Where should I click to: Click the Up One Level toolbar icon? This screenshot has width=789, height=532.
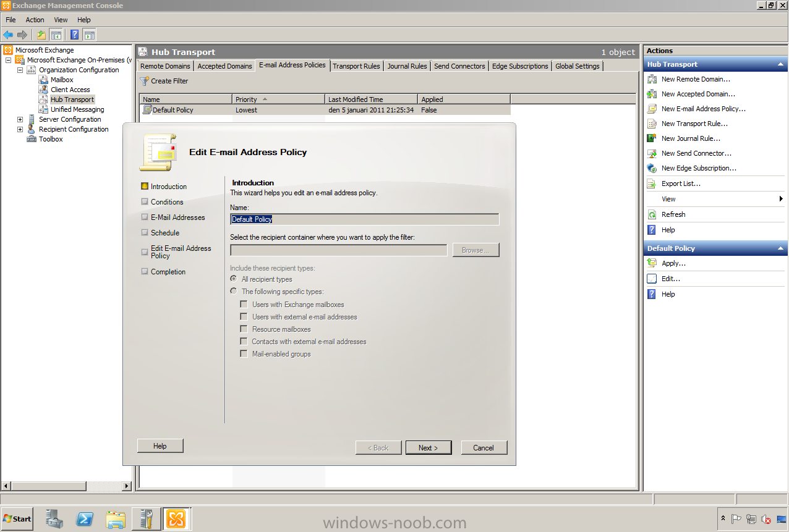tap(41, 35)
